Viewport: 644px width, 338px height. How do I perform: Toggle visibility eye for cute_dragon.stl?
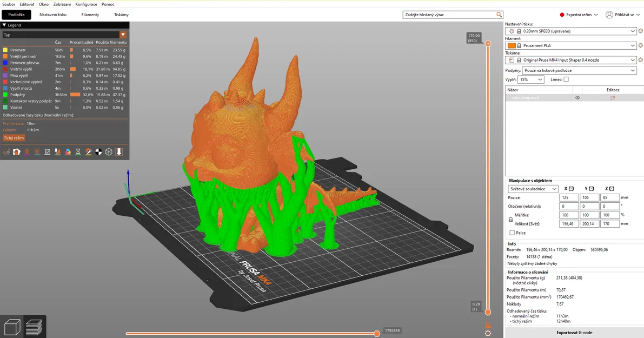pos(577,98)
